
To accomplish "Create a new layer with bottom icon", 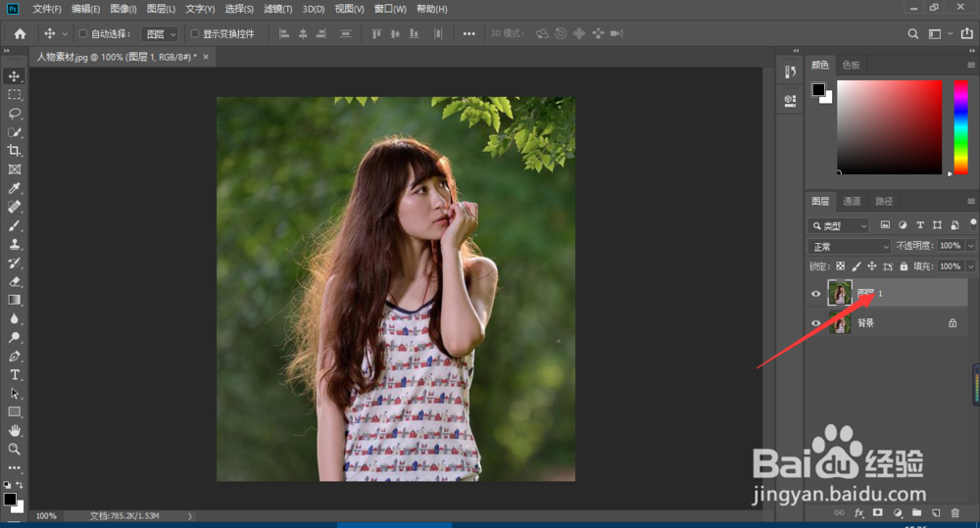I will [936, 513].
